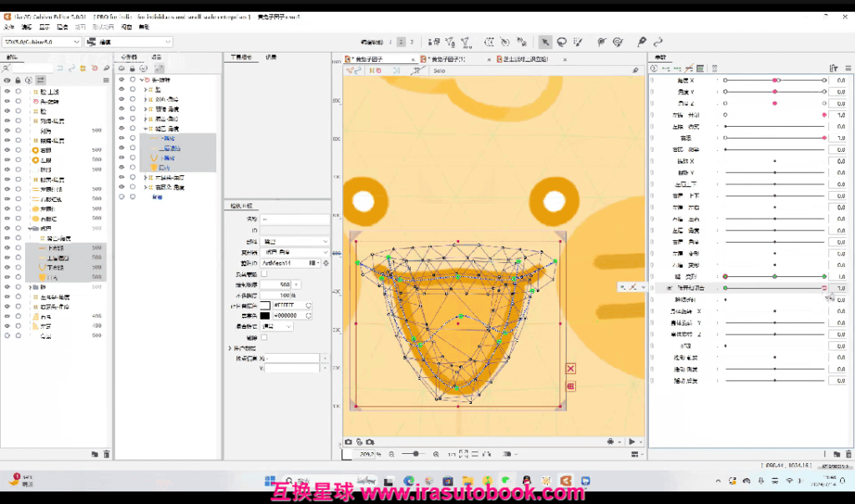Toggle the eye icon in parts panel header
The width and height of the screenshot is (855, 504).
click(x=7, y=80)
